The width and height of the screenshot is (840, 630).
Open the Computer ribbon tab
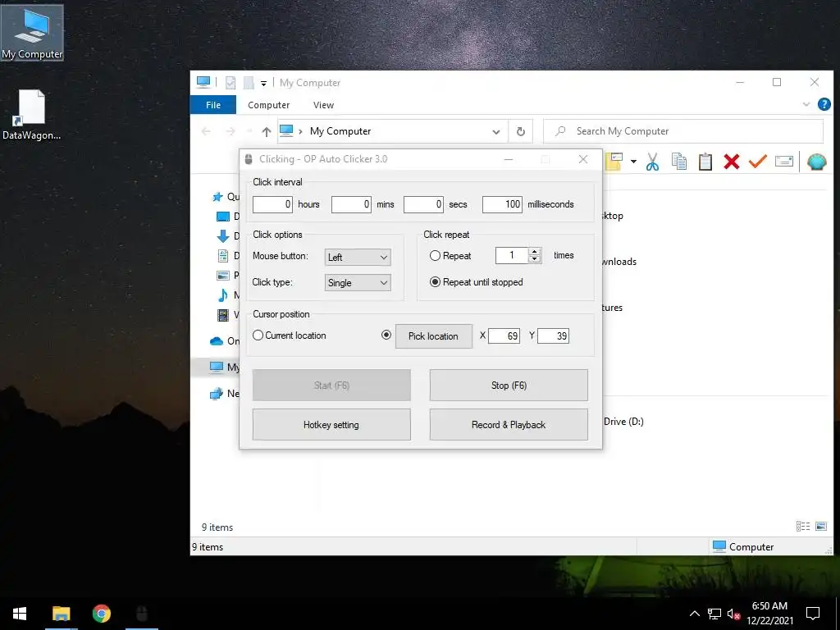268,105
